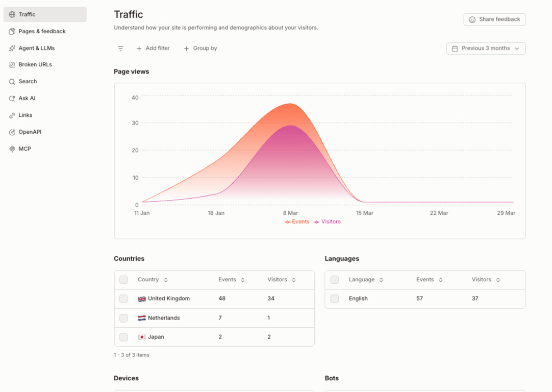Click Add filter

(x=153, y=48)
